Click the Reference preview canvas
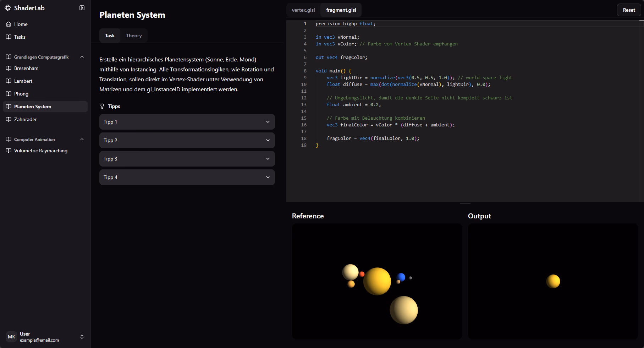The image size is (644, 348). pyautogui.click(x=377, y=281)
